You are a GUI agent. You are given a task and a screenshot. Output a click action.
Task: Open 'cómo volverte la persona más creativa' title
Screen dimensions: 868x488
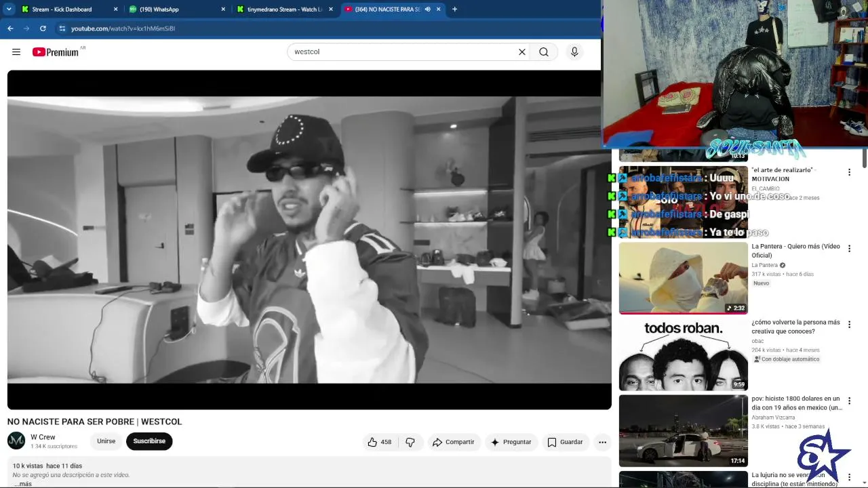(795, 327)
